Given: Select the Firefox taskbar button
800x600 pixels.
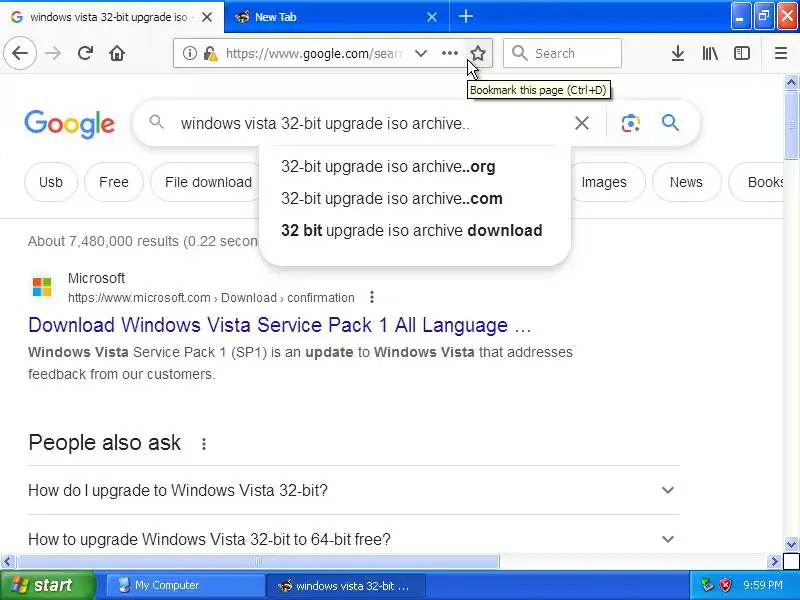Looking at the screenshot, I should (x=345, y=585).
